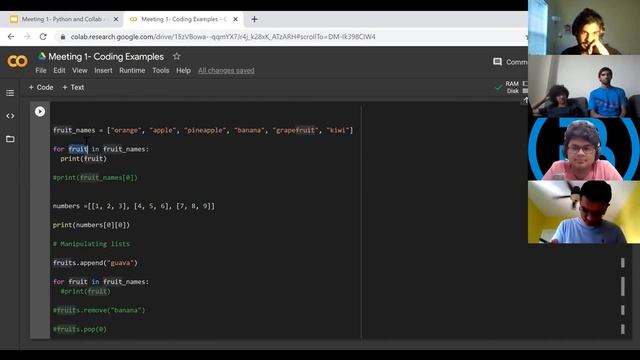640x360 pixels.
Task: Open the File menu
Action: [x=41, y=71]
